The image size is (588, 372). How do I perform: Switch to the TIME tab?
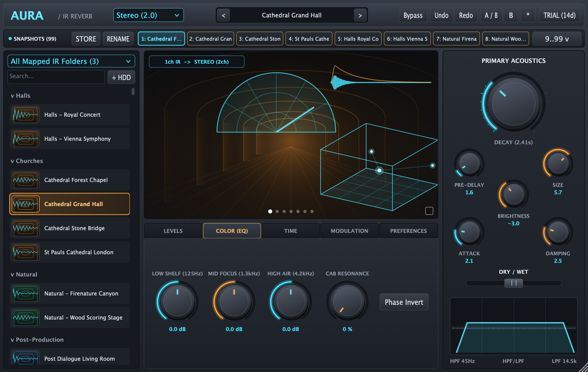291,231
